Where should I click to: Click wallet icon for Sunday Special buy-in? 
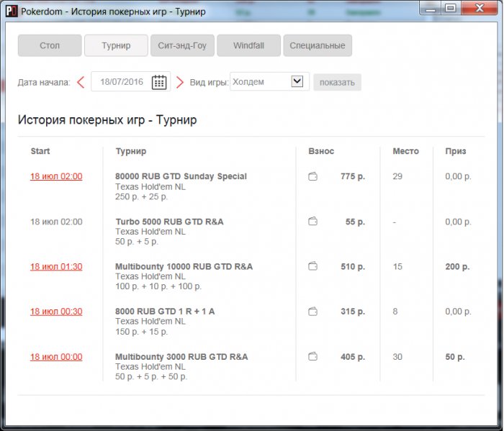click(312, 177)
